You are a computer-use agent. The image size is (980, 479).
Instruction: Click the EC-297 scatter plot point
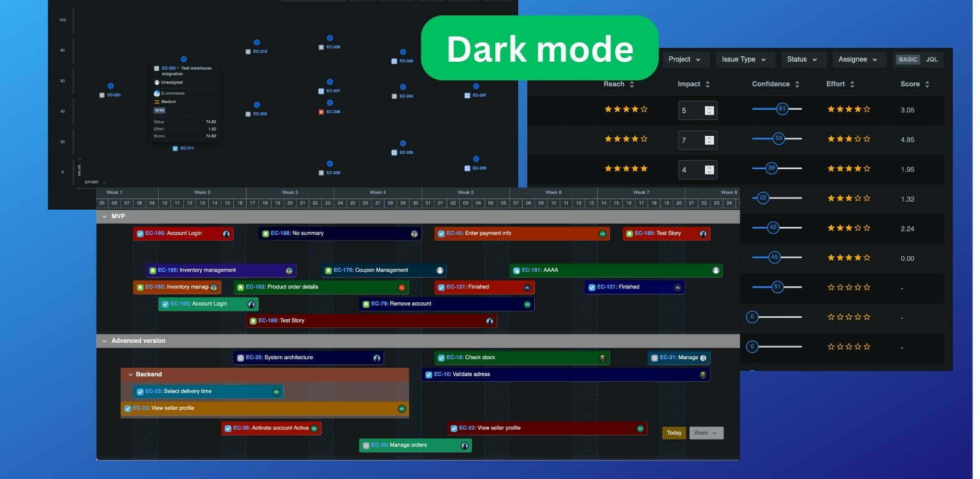click(x=476, y=86)
